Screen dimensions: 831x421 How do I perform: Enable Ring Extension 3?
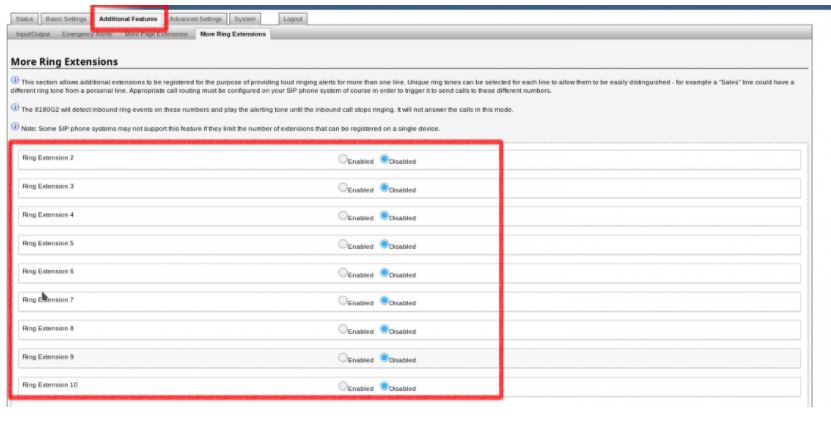pyautogui.click(x=343, y=187)
